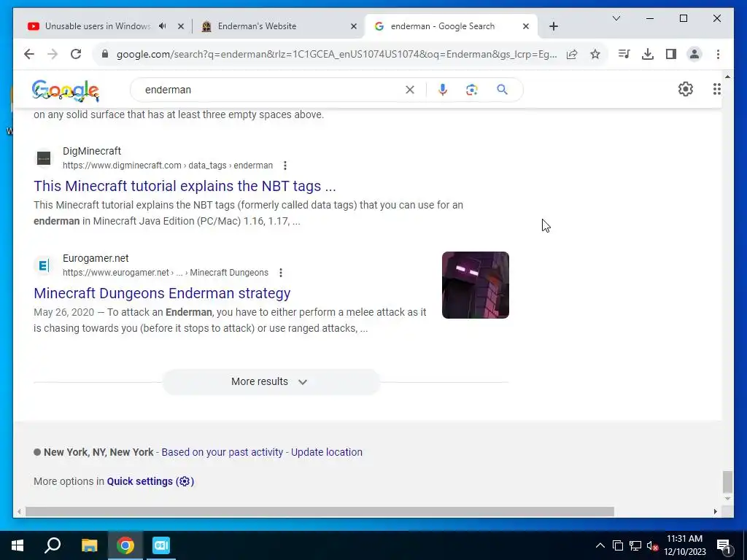Open Google quick settings gear
Viewport: 747px width, 560px height.
point(686,89)
